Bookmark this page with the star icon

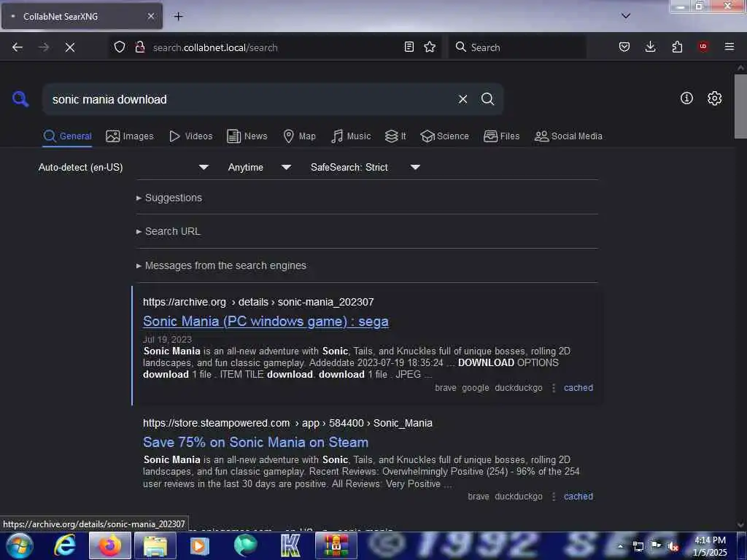(x=430, y=47)
